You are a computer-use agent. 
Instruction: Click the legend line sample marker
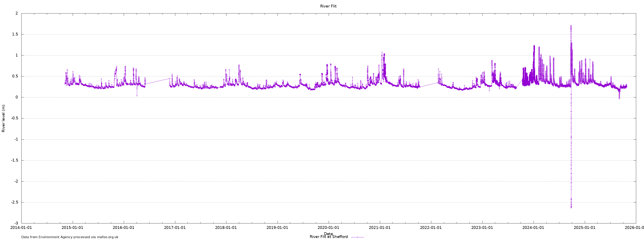coord(357,237)
